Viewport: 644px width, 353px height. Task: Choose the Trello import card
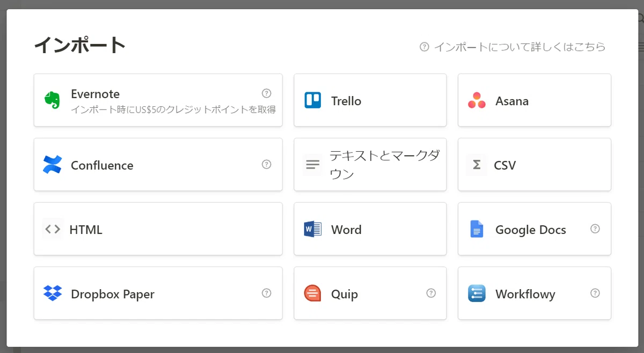pos(370,100)
